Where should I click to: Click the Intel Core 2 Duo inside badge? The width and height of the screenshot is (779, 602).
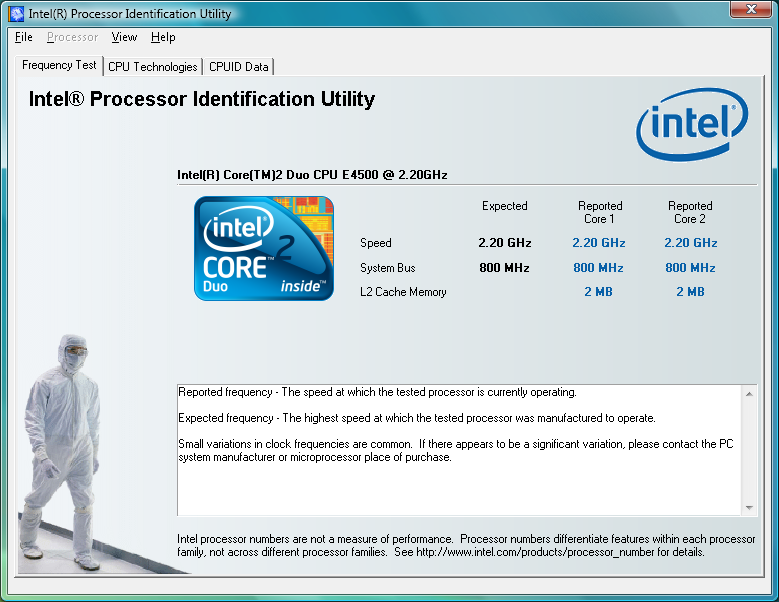point(264,248)
